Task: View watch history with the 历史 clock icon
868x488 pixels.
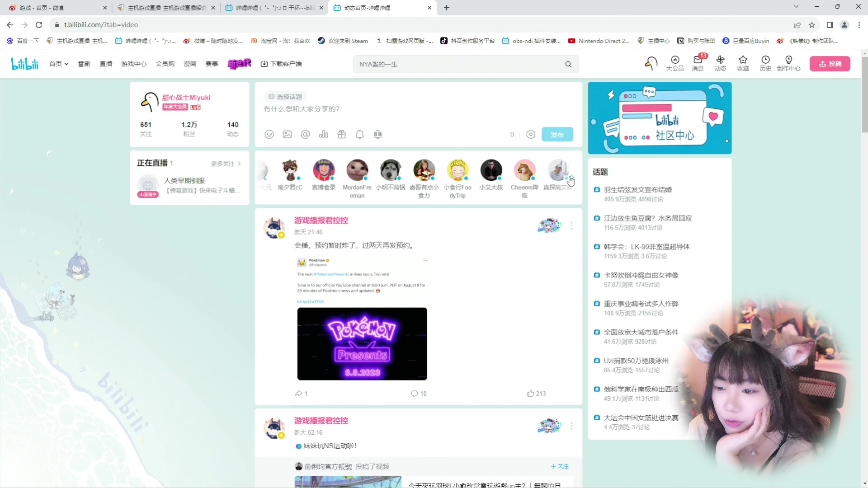Action: (x=766, y=64)
